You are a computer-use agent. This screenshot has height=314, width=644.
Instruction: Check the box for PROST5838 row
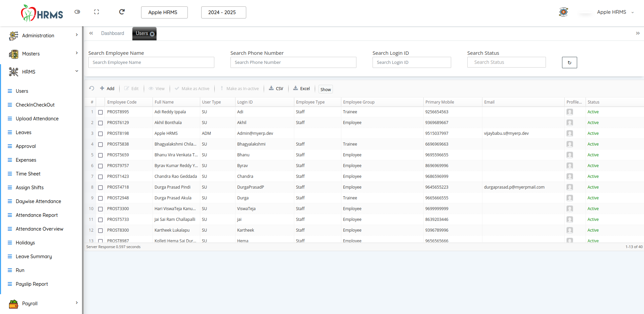[x=100, y=145]
